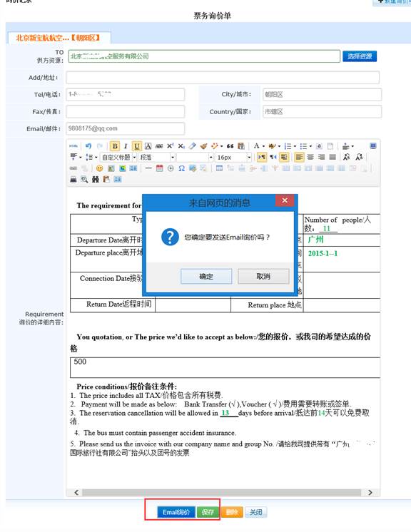
Task: Click the print icon in editor toolbar
Action: (x=73, y=179)
